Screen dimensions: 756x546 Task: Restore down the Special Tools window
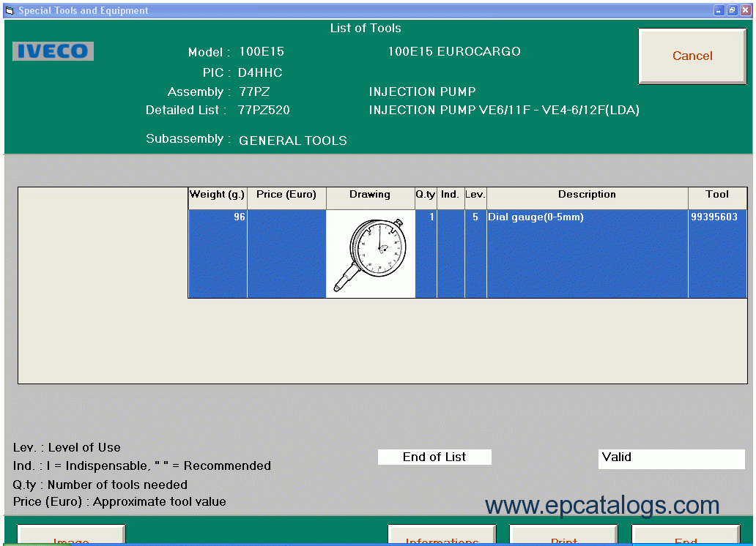(x=732, y=10)
